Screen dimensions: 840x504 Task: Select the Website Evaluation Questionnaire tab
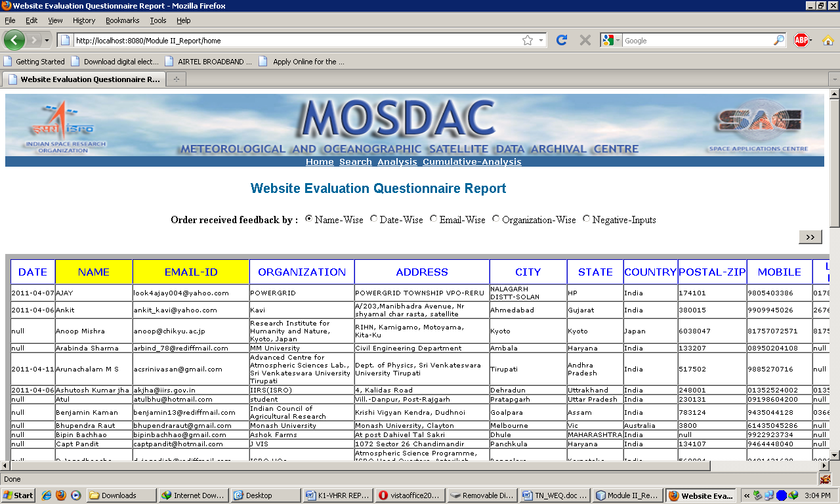pyautogui.click(x=83, y=79)
